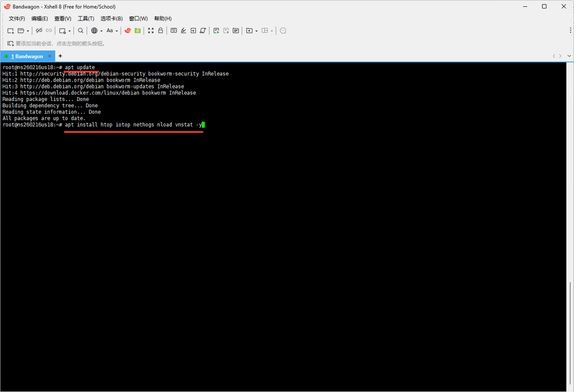Image resolution: width=574 pixels, height=392 pixels.
Task: Click the padlock lock-screen icon
Action: pos(160,31)
